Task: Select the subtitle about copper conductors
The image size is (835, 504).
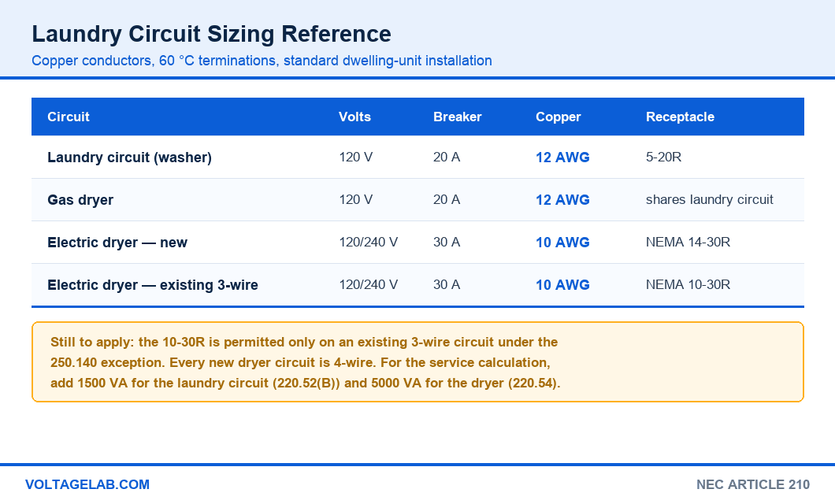Action: click(262, 61)
